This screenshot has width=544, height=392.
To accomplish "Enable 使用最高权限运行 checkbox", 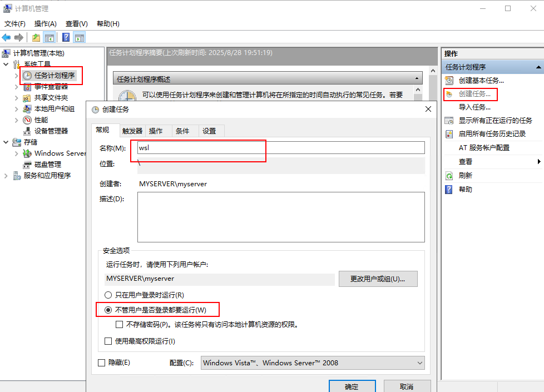I will (108, 341).
